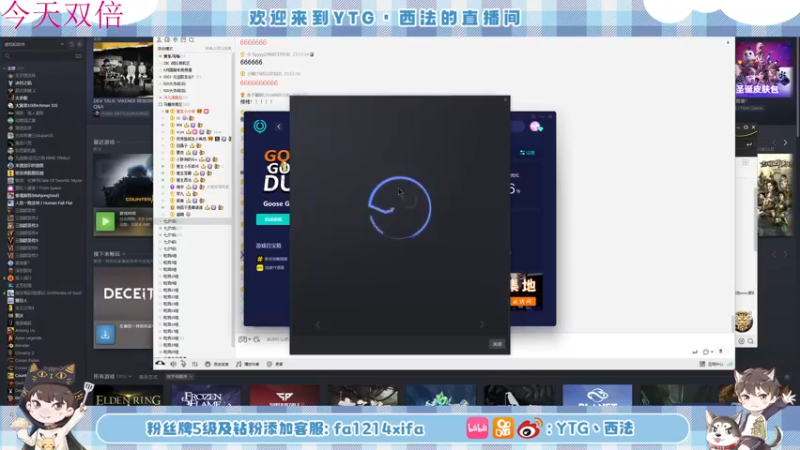The image size is (800, 450).
Task: Click the game accelerator logo icon
Action: click(x=260, y=126)
